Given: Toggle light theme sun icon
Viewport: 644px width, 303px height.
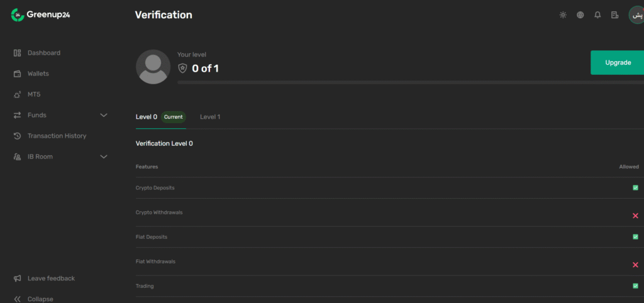Looking at the screenshot, I should 563,15.
